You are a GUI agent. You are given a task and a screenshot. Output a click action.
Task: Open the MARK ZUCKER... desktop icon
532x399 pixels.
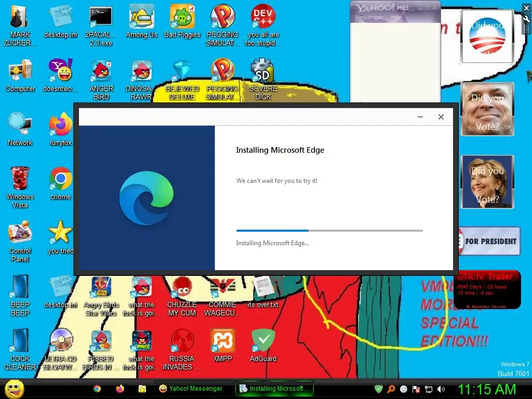coord(20,25)
